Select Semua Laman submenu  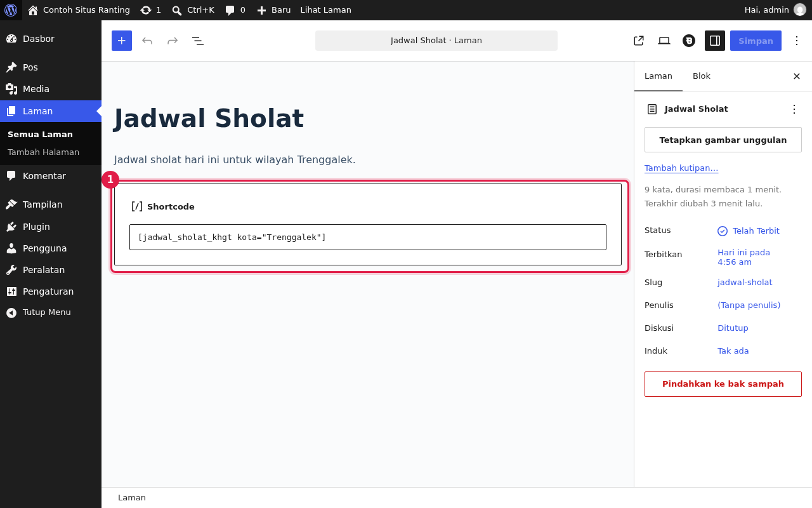coord(40,135)
